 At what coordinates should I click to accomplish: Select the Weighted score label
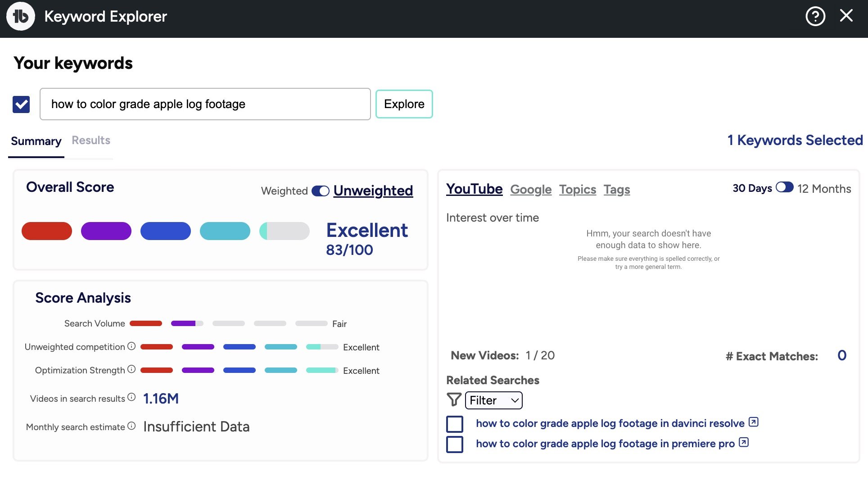[x=285, y=191]
